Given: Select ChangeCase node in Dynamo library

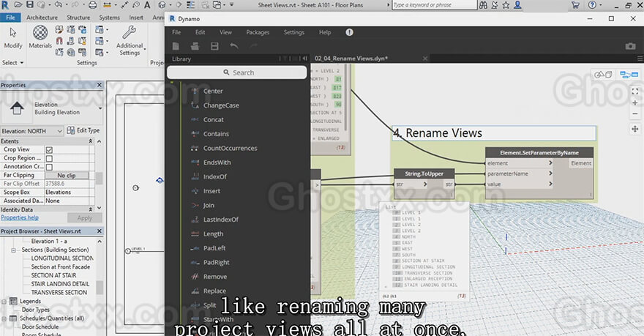Looking at the screenshot, I should pyautogui.click(x=221, y=105).
